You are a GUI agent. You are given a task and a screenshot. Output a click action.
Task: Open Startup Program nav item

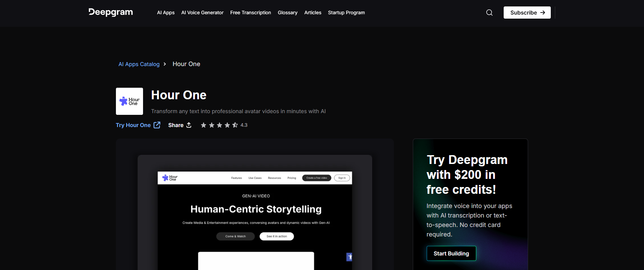point(346,13)
